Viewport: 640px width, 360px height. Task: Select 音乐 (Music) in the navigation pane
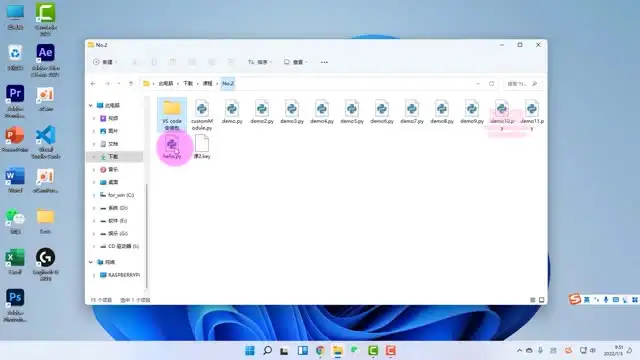114,169
